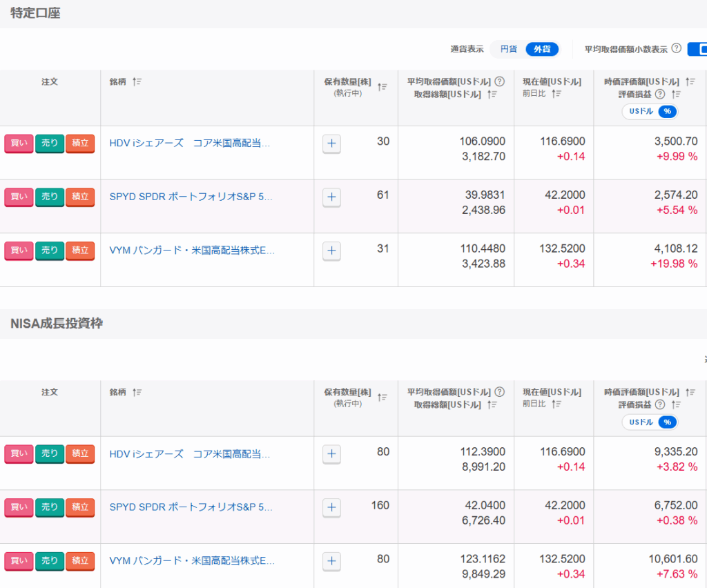Expand SPYD row plus button in NISA成長投資枠
The image size is (707, 588).
[x=331, y=508]
